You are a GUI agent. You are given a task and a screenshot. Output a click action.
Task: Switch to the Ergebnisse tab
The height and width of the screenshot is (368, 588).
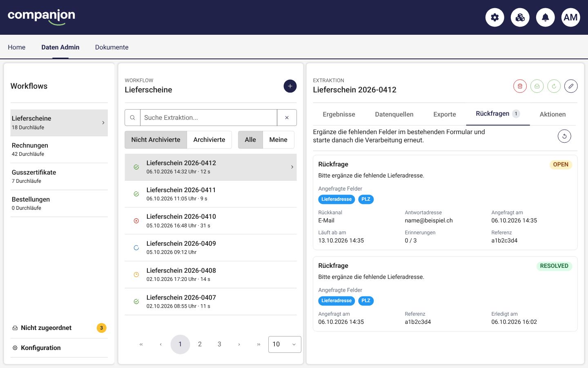click(339, 114)
